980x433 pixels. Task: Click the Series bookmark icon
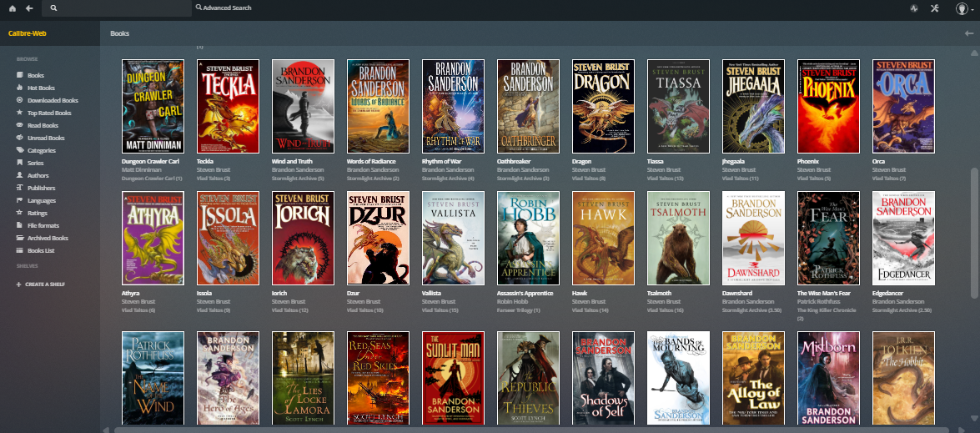pos(20,163)
